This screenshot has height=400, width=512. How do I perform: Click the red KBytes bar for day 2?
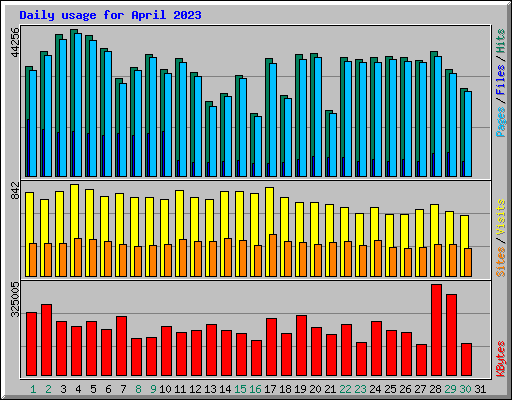46,340
